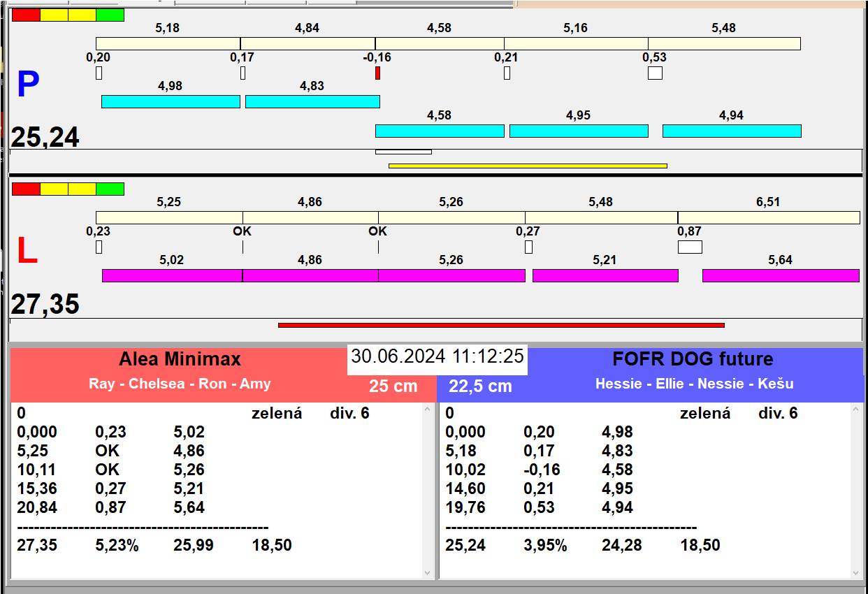
Task: Click the cream segment labeled 5,18 in lane P
Action: (x=168, y=43)
